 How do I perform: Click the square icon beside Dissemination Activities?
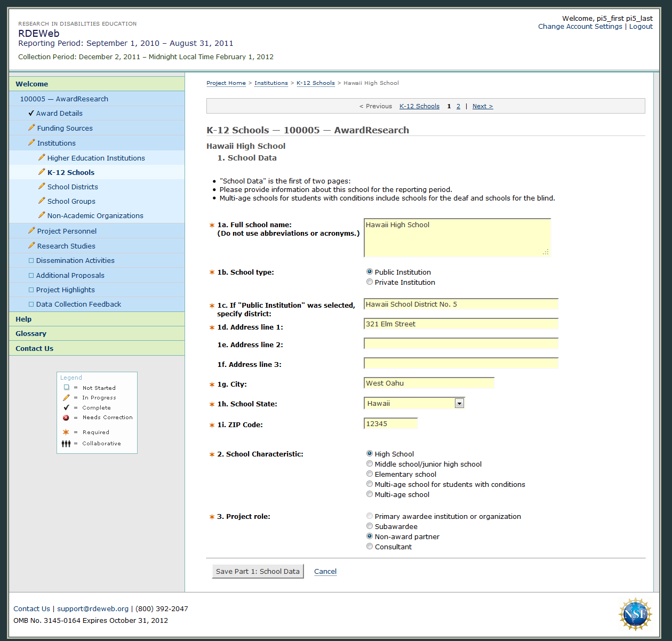[x=31, y=261]
